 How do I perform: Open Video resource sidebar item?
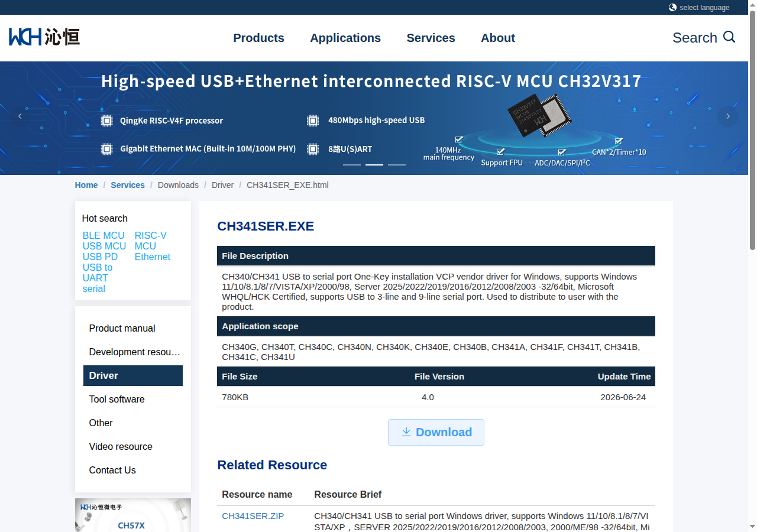point(133,447)
